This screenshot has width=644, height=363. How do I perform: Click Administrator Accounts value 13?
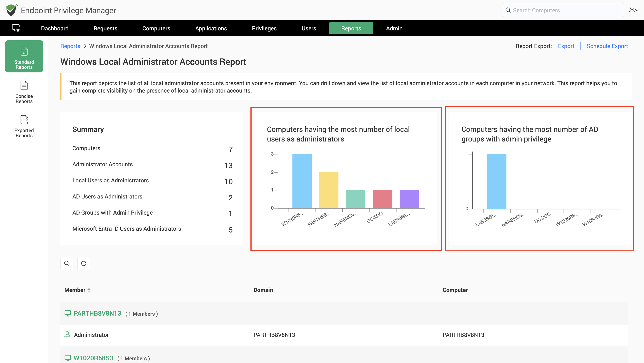click(229, 165)
